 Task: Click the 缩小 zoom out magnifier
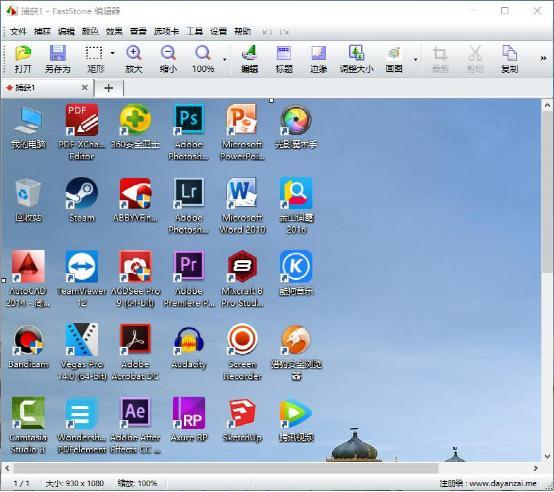pos(168,53)
